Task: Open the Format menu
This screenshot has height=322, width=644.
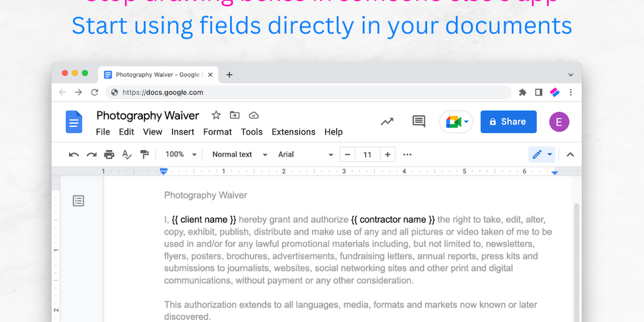Action: tap(217, 132)
